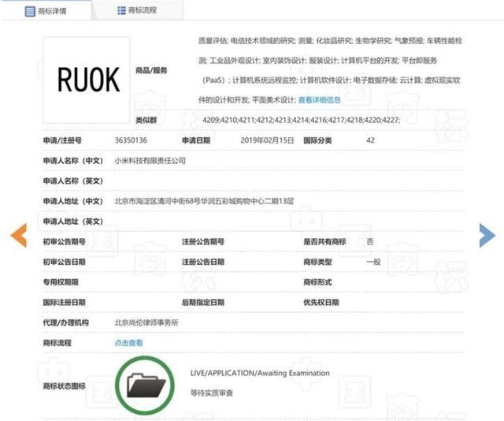This screenshot has width=504, height=421.
Task: Click the 申请人名称（英文）label
Action: [x=73, y=181]
